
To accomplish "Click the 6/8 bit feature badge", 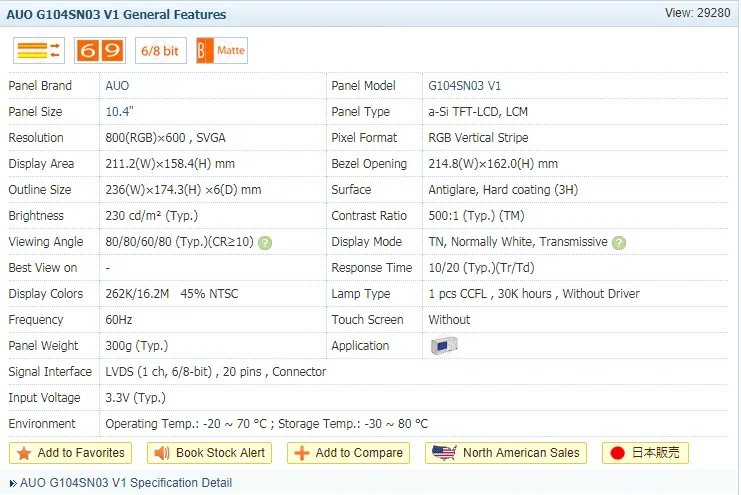I will [161, 51].
